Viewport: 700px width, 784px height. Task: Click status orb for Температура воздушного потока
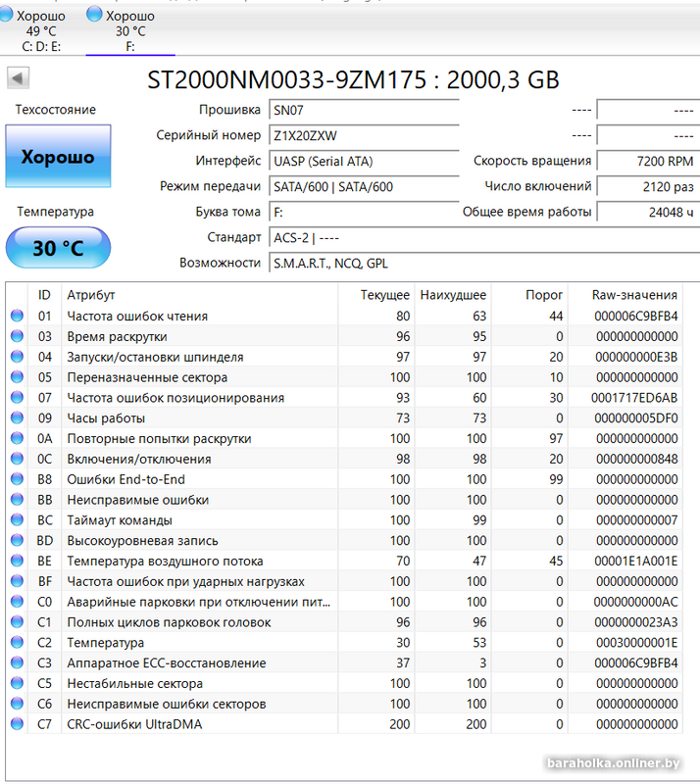17,562
